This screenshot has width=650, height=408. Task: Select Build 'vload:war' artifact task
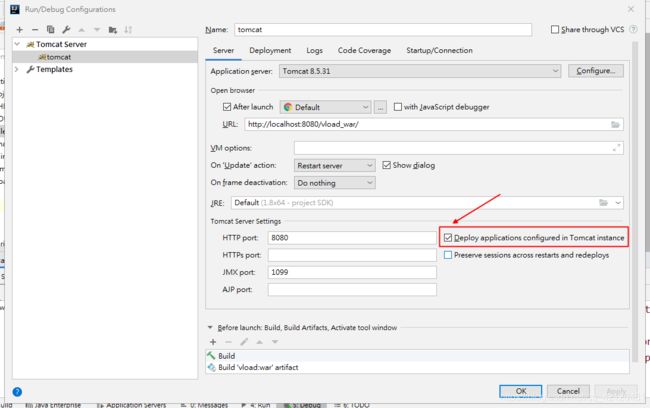click(417, 367)
